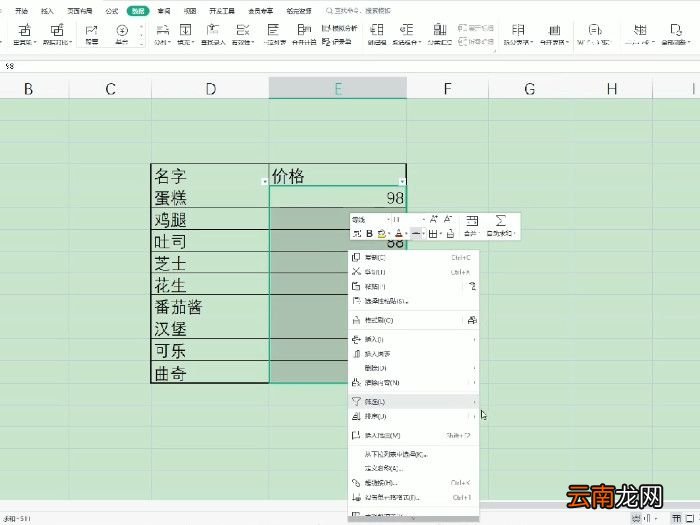Screen dimensions: 700x525
Task: Choose Insert Comment (插入批注) item
Action: (413, 435)
